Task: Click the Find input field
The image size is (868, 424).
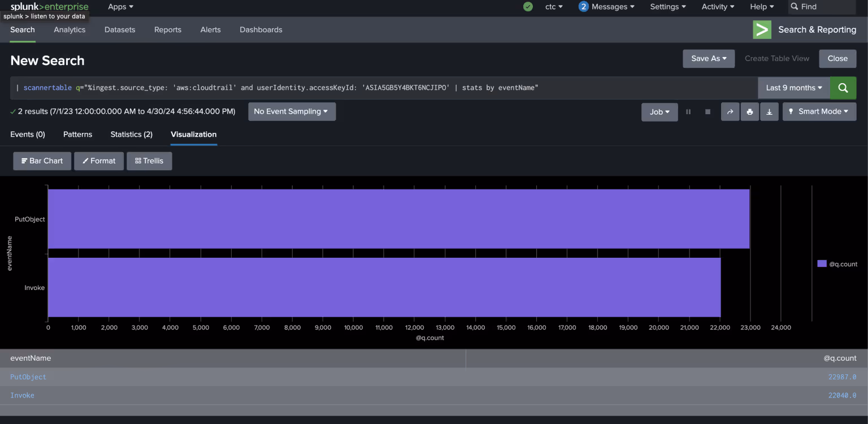Action: point(822,7)
